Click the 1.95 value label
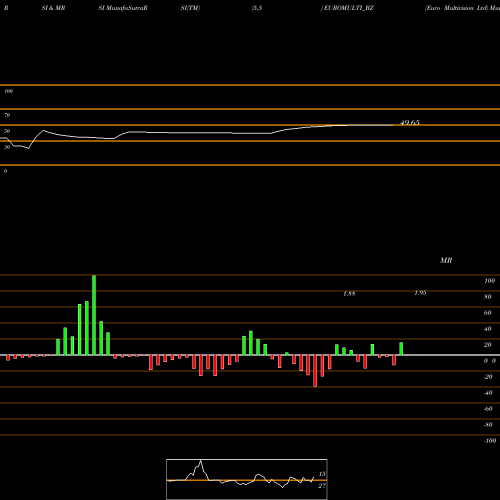 (x=420, y=293)
